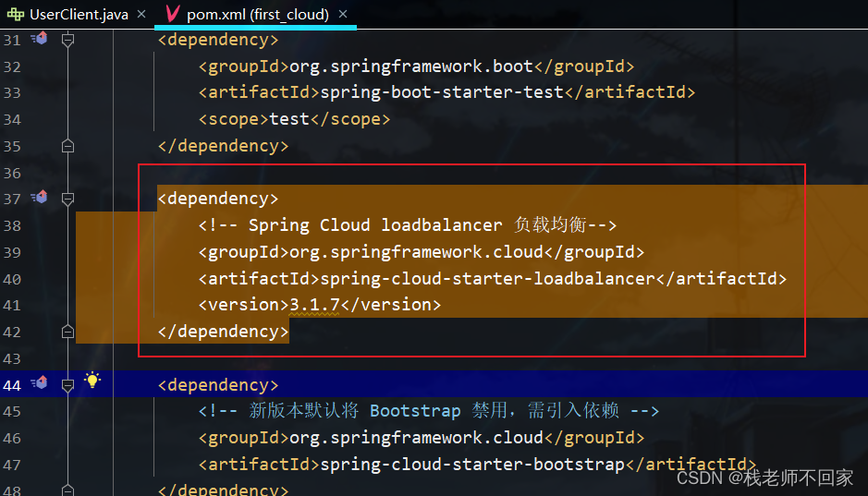The height and width of the screenshot is (496, 868).
Task: Select the pom.xml (first_cloud) tab
Action: coord(258,15)
